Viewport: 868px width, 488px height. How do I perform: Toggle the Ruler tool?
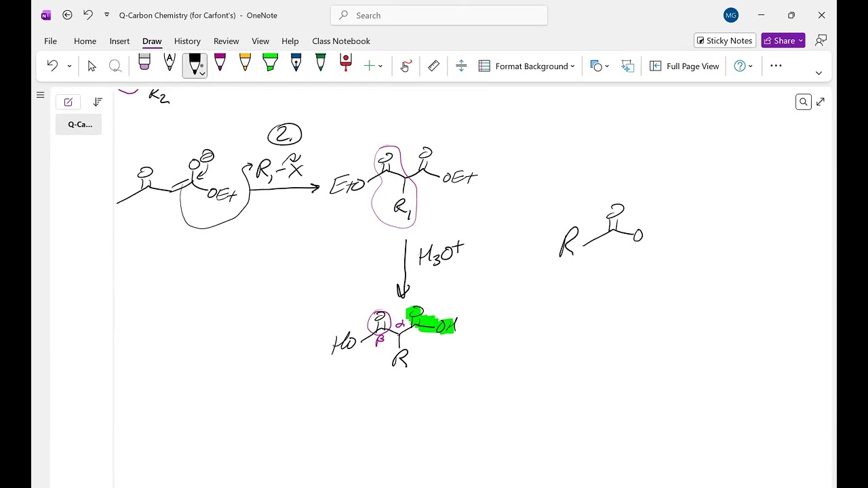click(434, 66)
